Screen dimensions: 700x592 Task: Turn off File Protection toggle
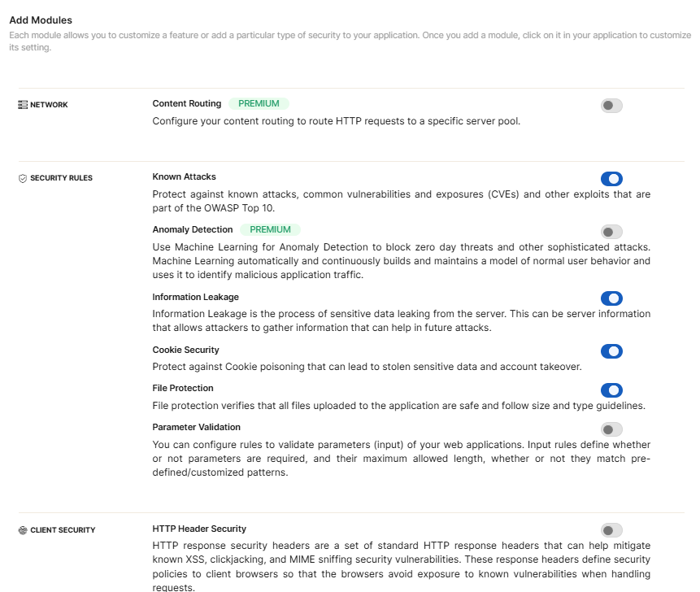[611, 390]
